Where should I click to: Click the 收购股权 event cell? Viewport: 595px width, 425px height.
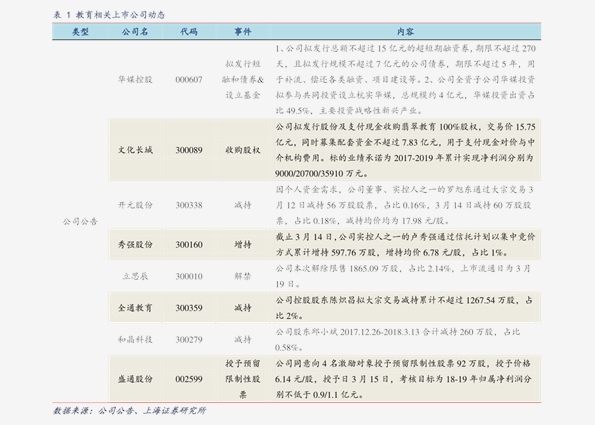click(242, 150)
